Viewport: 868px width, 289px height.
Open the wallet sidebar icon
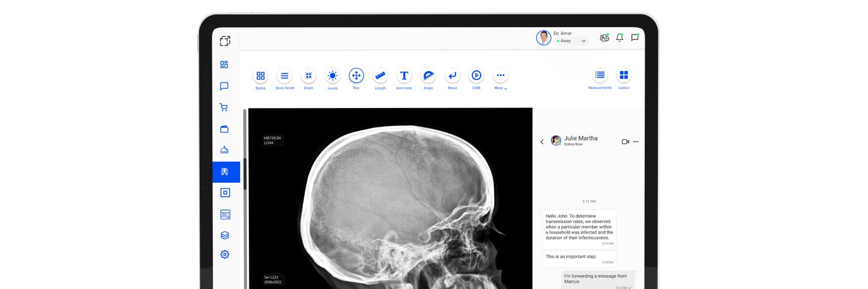click(x=225, y=129)
